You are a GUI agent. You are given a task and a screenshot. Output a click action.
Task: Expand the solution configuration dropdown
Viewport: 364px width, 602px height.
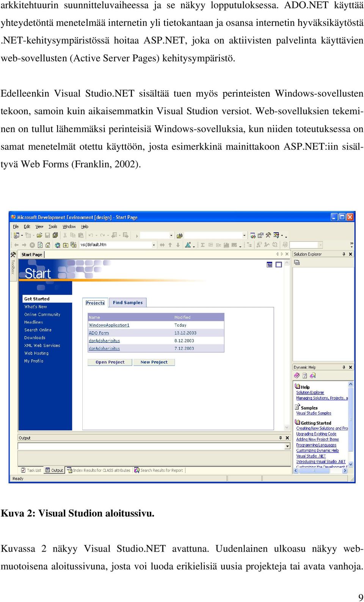171,236
